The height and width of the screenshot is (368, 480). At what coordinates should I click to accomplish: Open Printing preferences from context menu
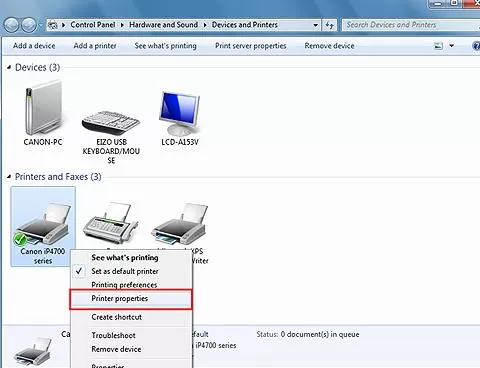pos(124,285)
